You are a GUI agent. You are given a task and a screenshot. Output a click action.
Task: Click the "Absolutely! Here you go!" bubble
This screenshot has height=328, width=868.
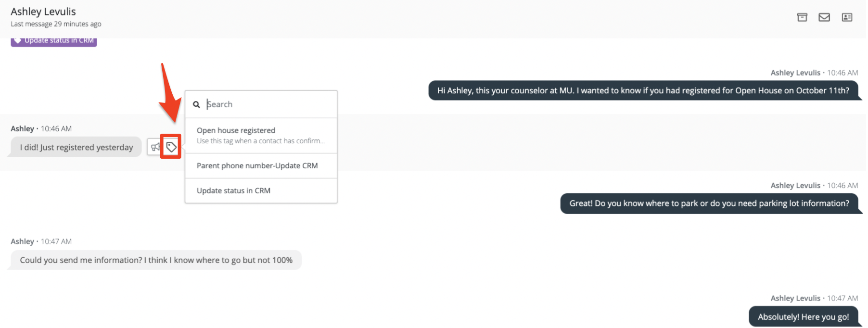tap(803, 317)
